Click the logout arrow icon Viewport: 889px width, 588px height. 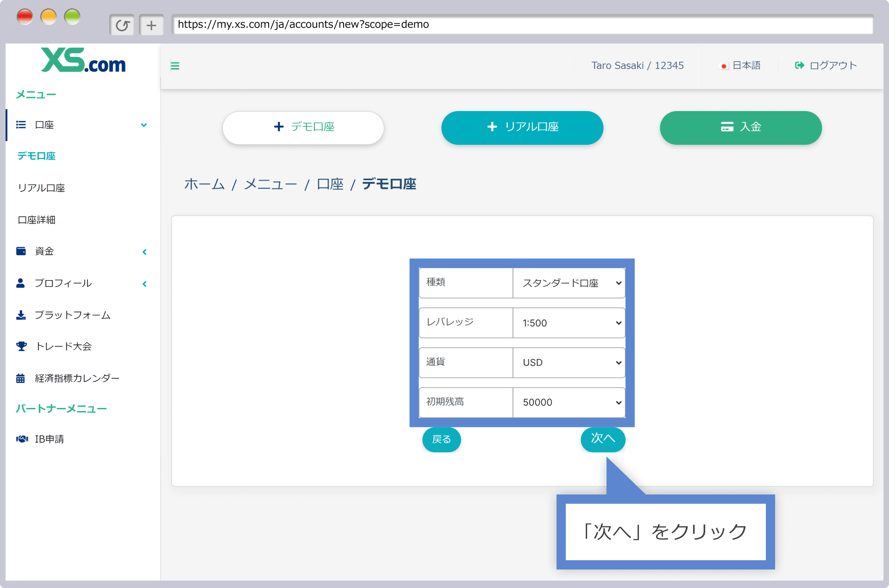pos(800,65)
